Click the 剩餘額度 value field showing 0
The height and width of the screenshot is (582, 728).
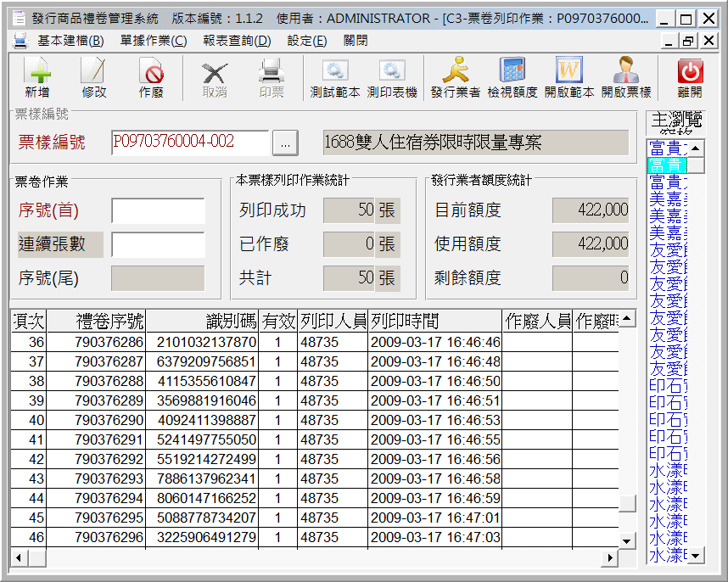point(591,278)
